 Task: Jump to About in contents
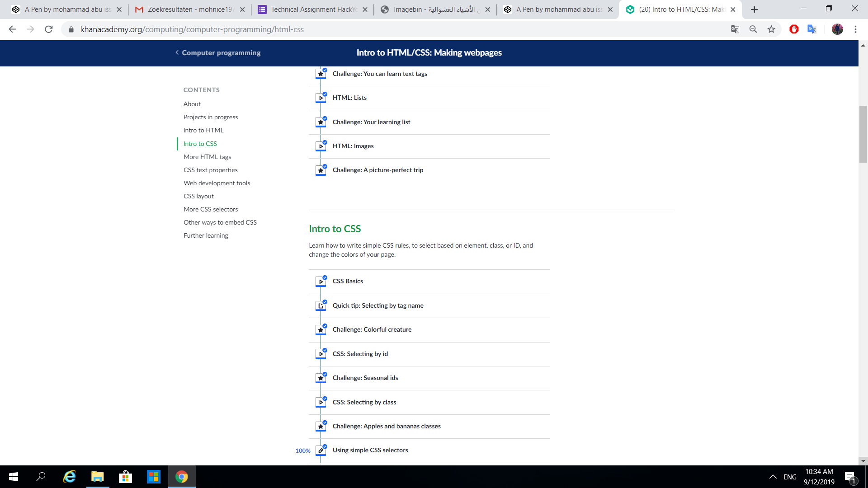[x=192, y=104]
